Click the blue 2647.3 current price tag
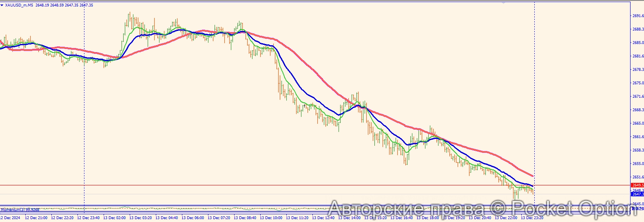Image resolution: width=644 pixels, height=222 pixels. [637, 194]
